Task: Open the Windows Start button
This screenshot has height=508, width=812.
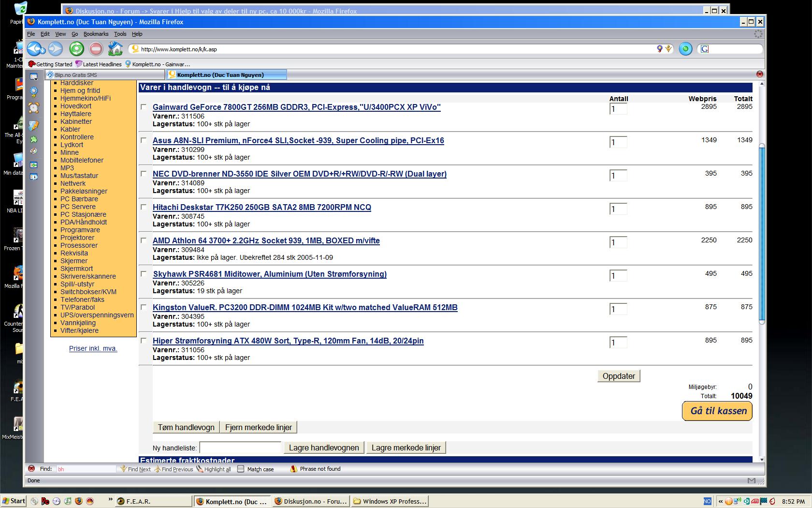Action: click(14, 501)
